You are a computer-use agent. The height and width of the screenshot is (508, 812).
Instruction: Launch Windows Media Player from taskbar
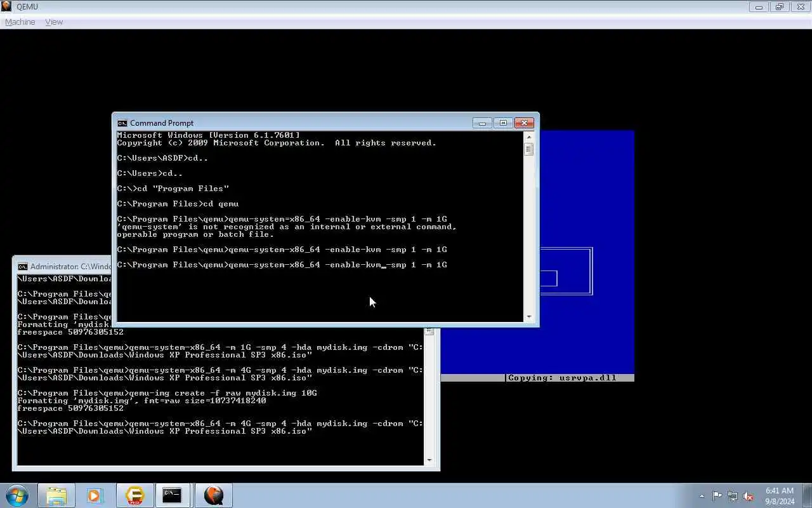coord(95,495)
